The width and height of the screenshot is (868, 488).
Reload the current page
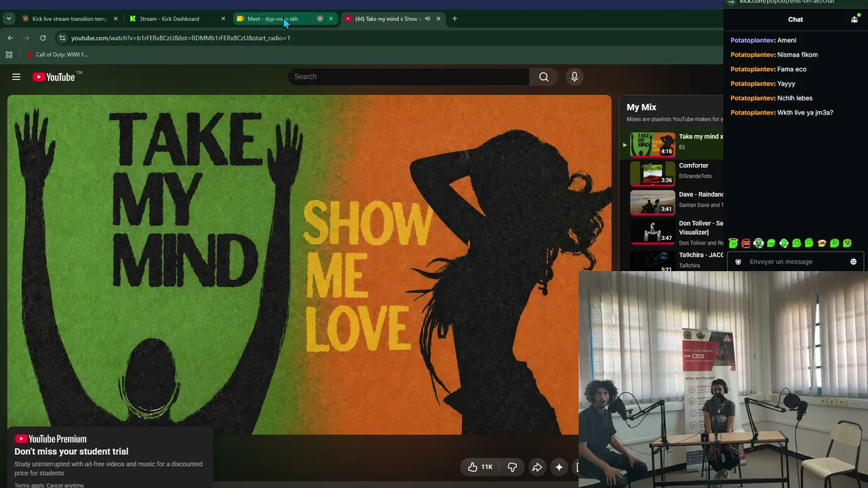(43, 38)
